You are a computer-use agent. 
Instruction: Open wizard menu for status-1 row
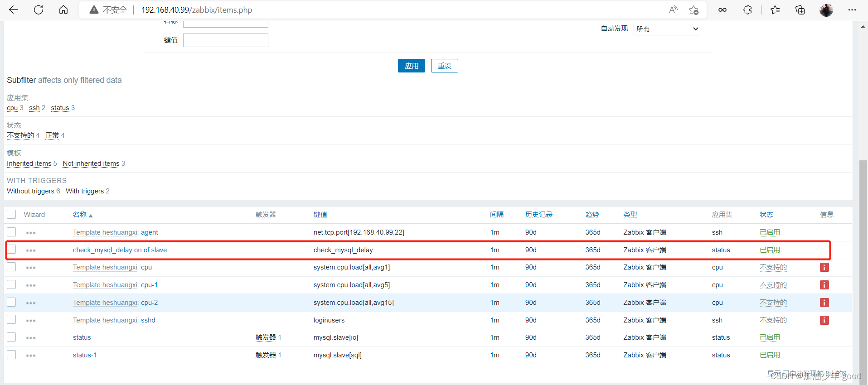tap(31, 356)
